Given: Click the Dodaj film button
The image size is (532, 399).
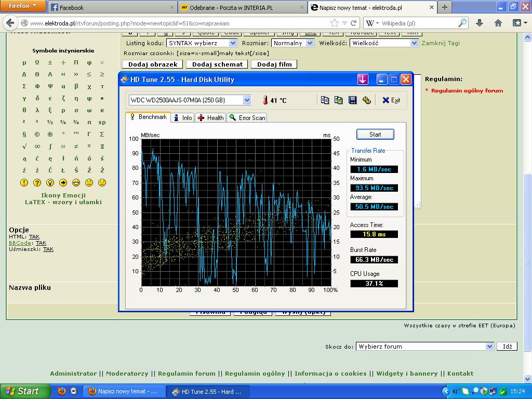Looking at the screenshot, I should tap(274, 64).
